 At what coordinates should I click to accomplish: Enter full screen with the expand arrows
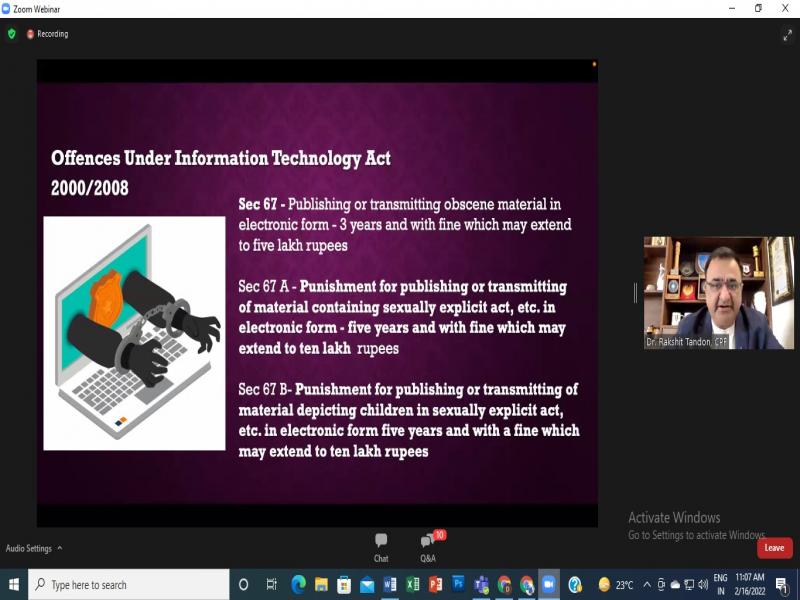pos(787,35)
